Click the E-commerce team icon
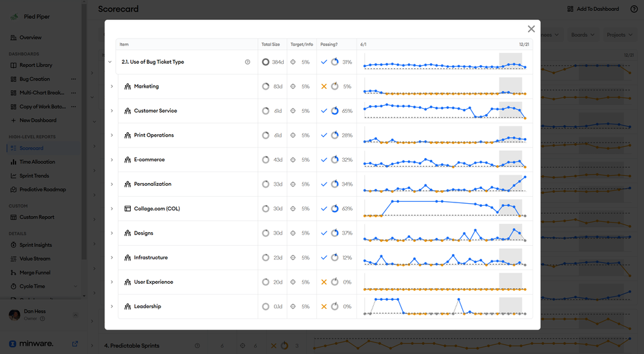The height and width of the screenshot is (354, 644). coord(128,160)
